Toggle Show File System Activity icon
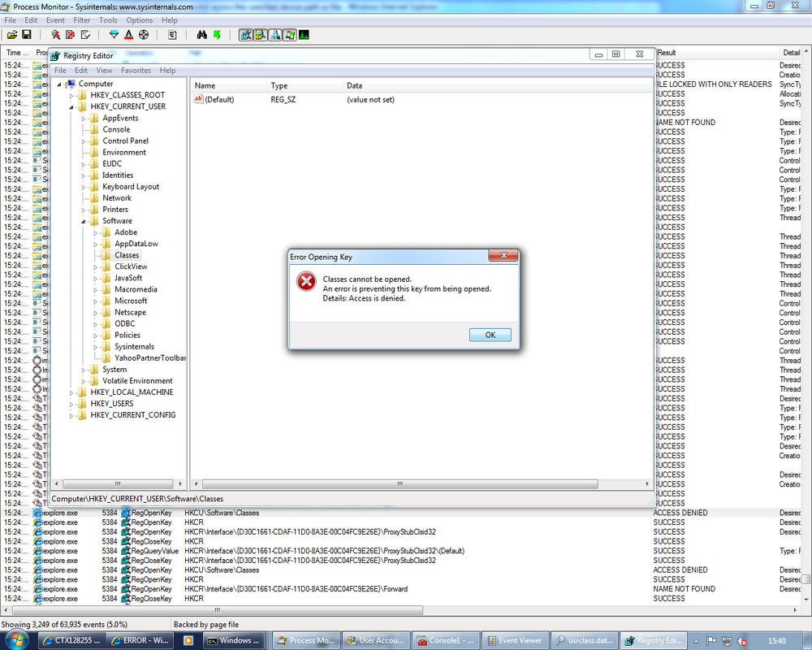Viewport: 812px width, 650px height. click(x=261, y=35)
